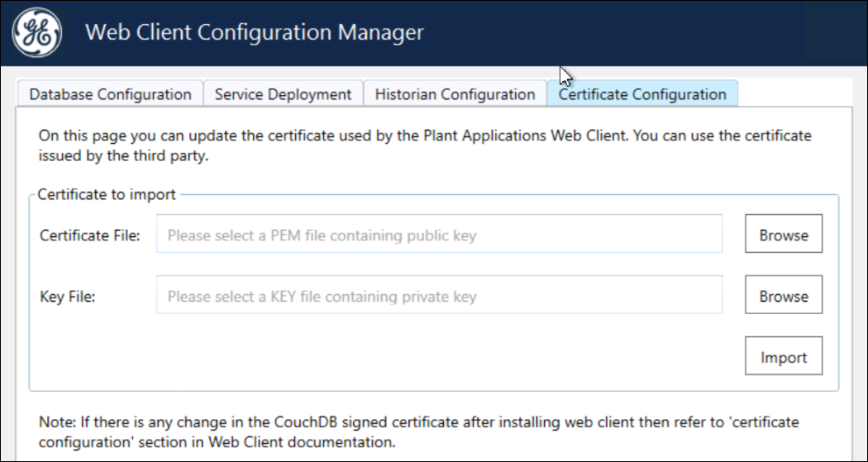Select the Historian Configuration tab

coord(455,94)
